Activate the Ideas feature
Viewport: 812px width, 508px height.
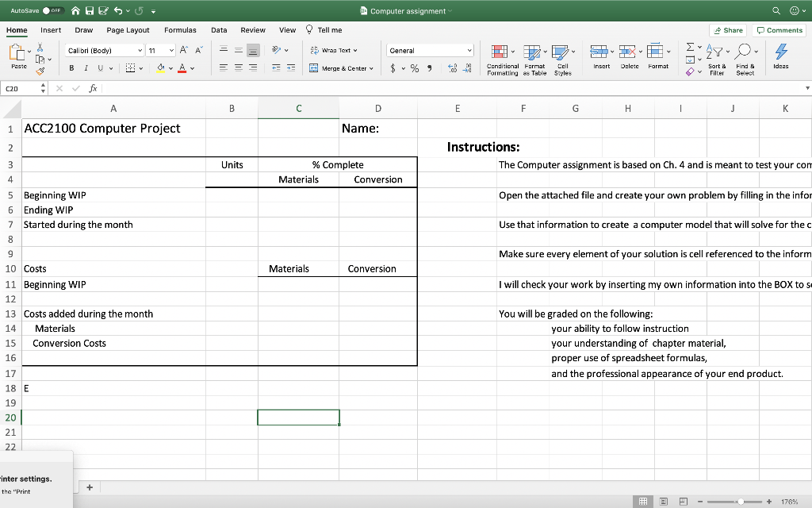tap(780, 56)
